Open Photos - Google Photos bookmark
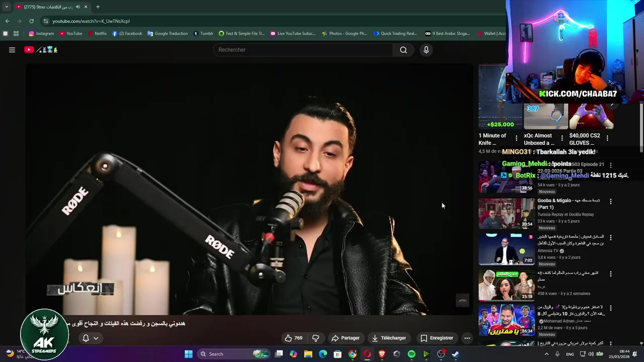The image size is (644, 362). tap(344, 34)
